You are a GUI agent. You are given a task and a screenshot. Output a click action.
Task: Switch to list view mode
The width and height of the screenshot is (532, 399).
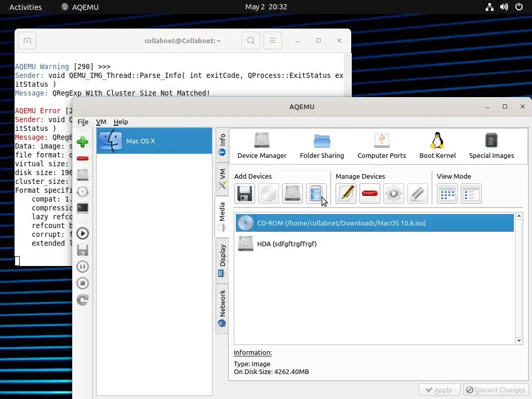pos(471,194)
